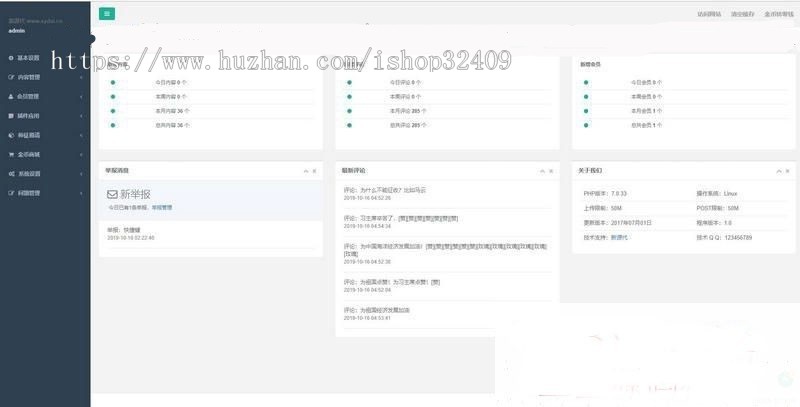Close the 关于我们 panel
The height and width of the screenshot is (407, 800).
(x=787, y=171)
